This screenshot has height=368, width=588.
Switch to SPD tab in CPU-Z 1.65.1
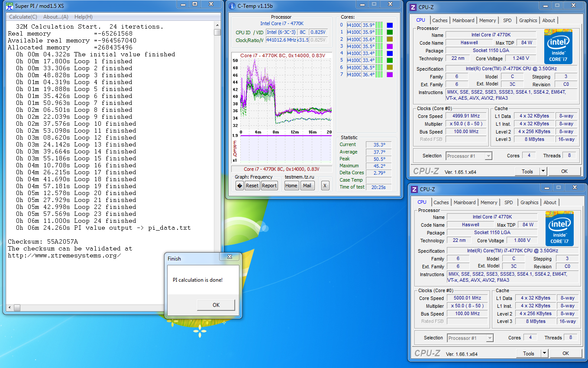pyautogui.click(x=507, y=20)
